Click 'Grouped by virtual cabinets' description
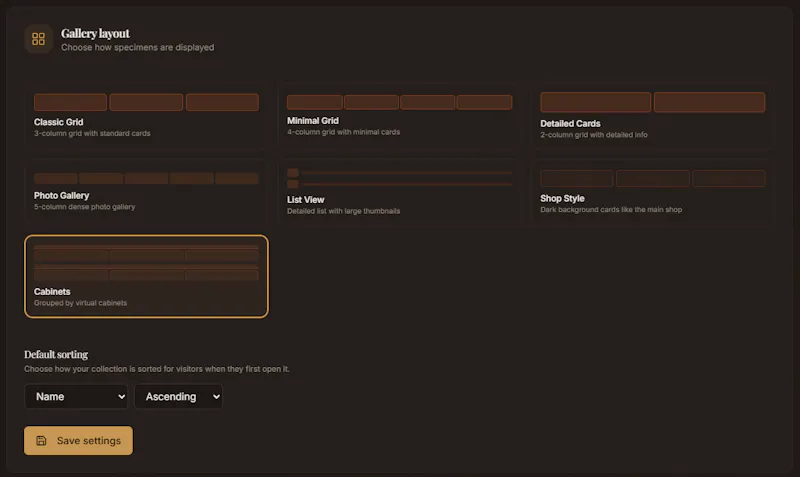This screenshot has height=477, width=800. click(80, 303)
